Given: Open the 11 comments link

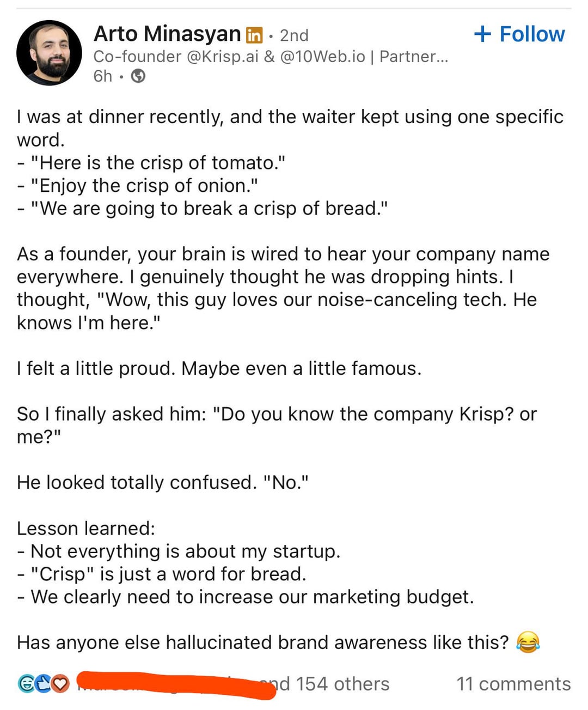Looking at the screenshot, I should pos(513,684).
